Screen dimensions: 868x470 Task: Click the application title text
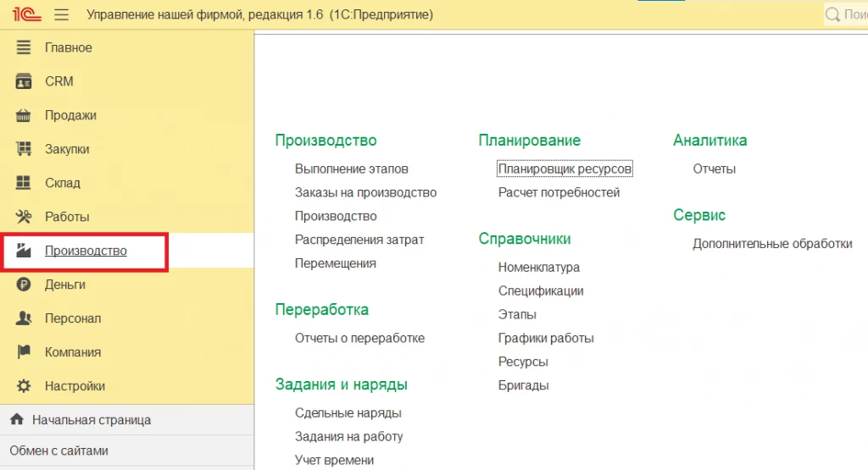point(259,14)
